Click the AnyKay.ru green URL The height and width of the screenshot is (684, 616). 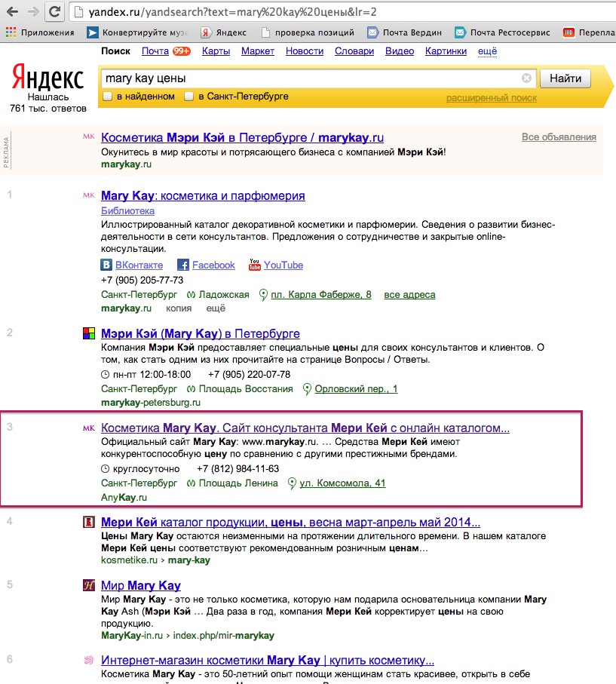click(x=124, y=497)
